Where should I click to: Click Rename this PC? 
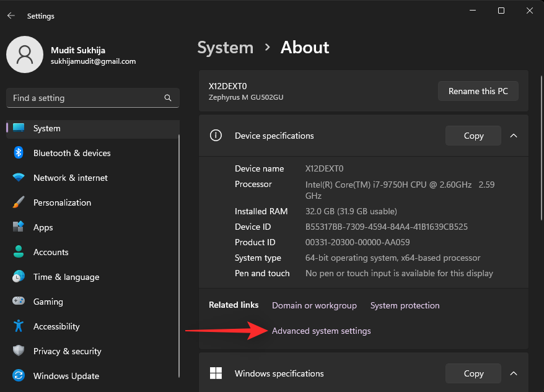pos(478,90)
